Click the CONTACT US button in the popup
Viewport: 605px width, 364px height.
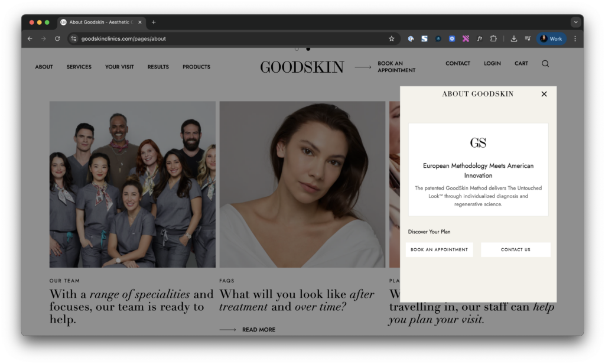coord(515,249)
